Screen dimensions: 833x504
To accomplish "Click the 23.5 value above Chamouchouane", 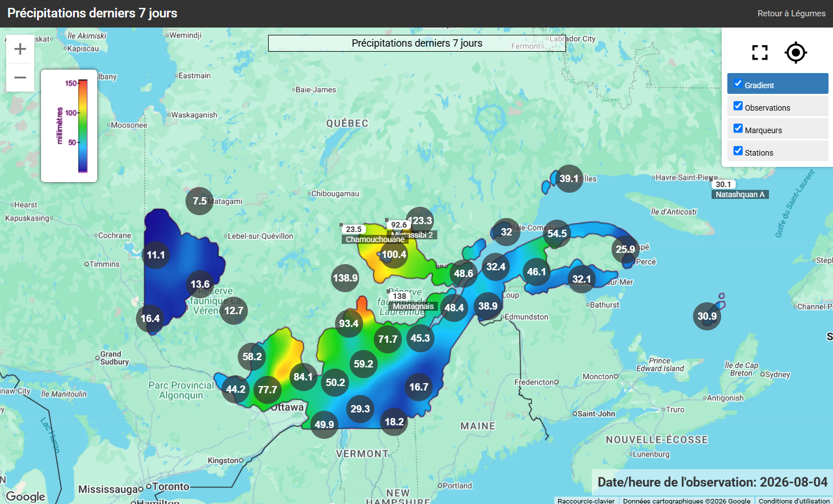I will 354,229.
